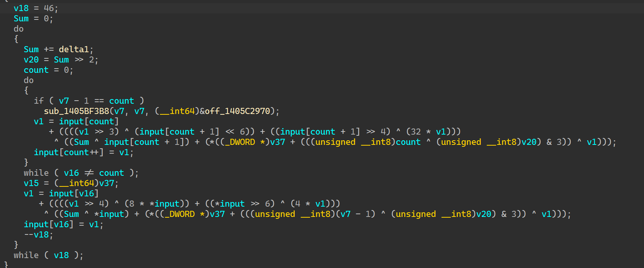Click input in 'input[v16] = v1' assignment
Screen dimensions: 644x268
36,224
